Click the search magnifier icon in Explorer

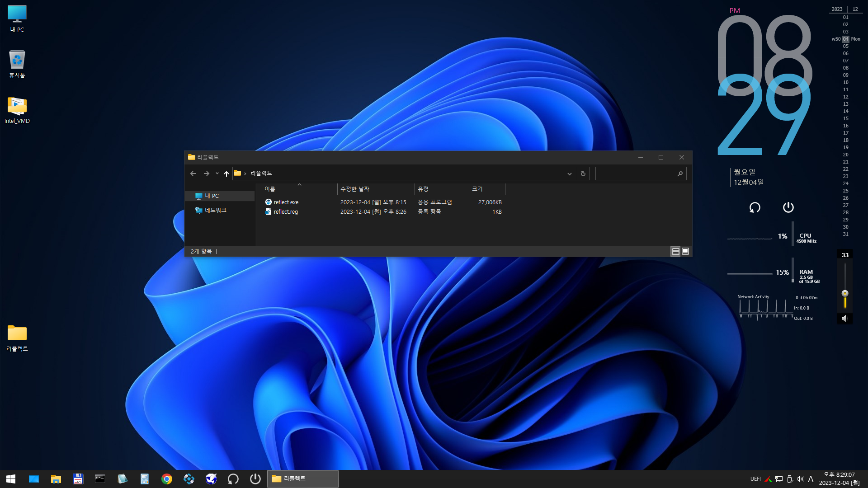coord(680,174)
